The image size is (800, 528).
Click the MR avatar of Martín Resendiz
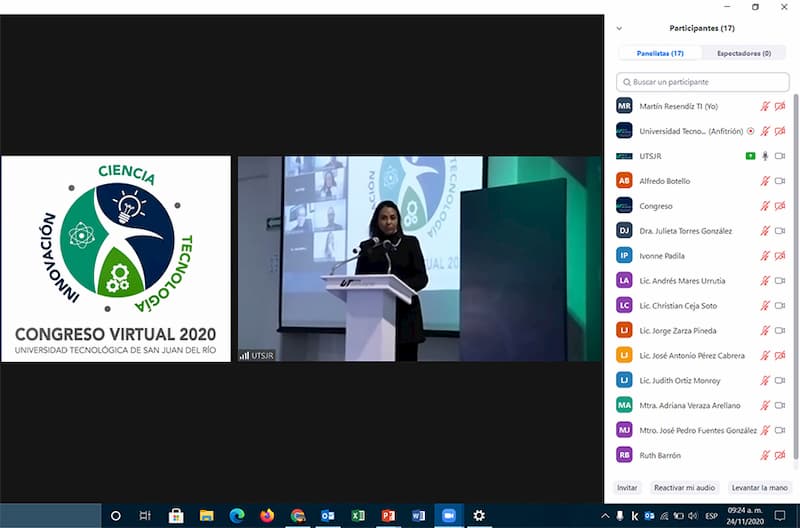click(x=624, y=106)
